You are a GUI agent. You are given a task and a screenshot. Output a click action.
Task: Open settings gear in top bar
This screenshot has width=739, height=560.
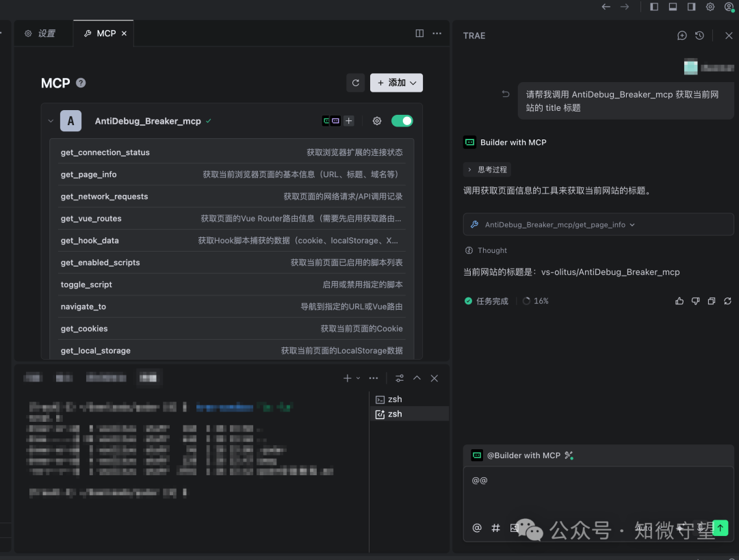[x=710, y=7]
